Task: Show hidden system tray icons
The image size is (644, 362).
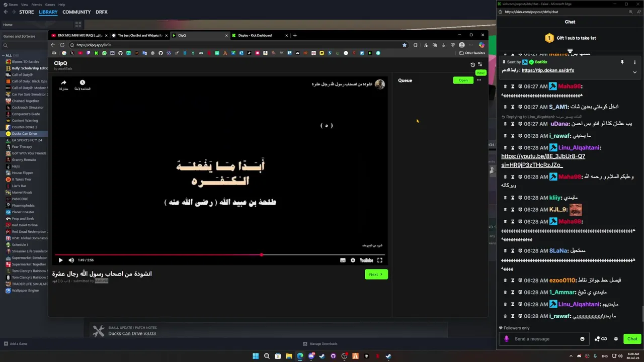Action: tap(571, 356)
